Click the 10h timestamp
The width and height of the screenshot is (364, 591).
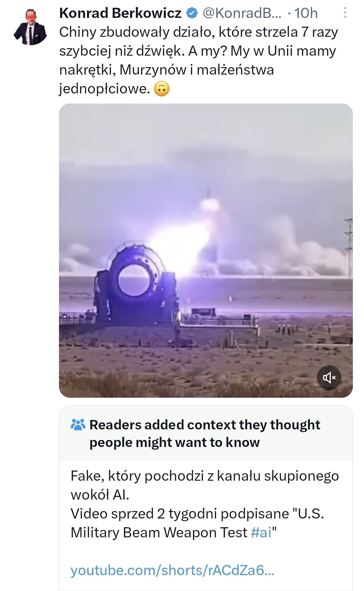coord(306,13)
